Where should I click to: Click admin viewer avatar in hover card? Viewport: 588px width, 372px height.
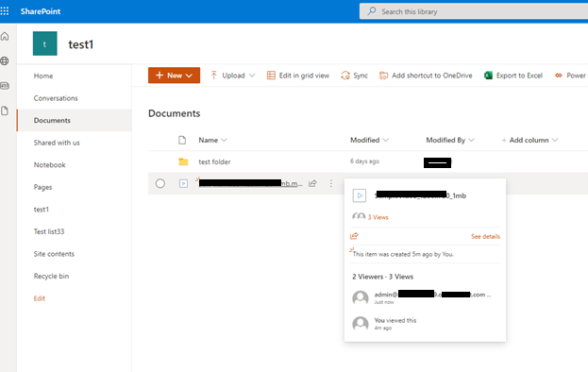(361, 297)
